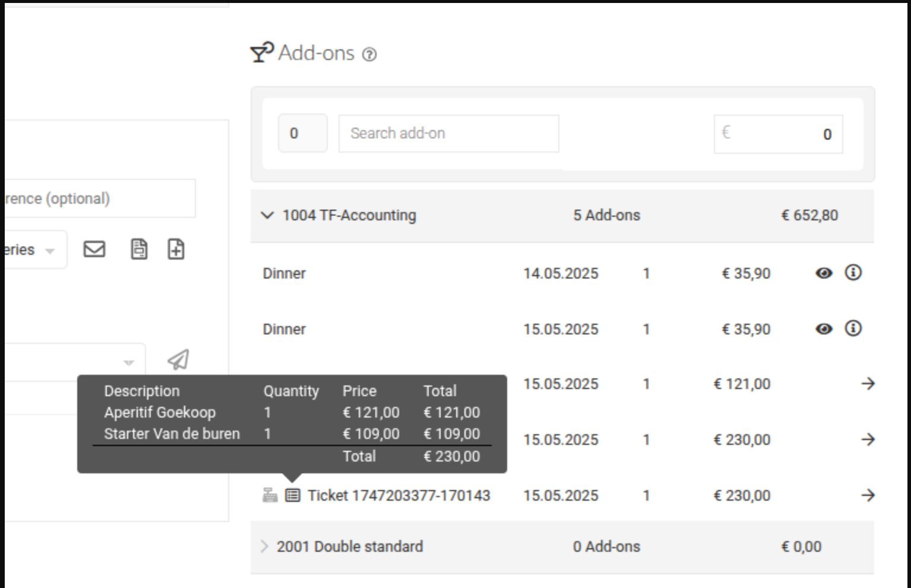Image resolution: width=911 pixels, height=588 pixels.
Task: Click the cocktail glass Add-ons icon
Action: [262, 52]
